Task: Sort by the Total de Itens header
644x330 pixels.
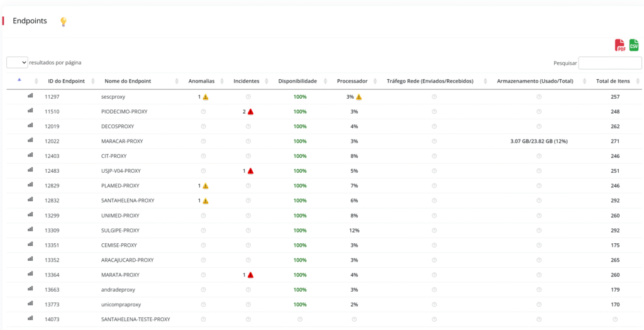Action: 613,81
